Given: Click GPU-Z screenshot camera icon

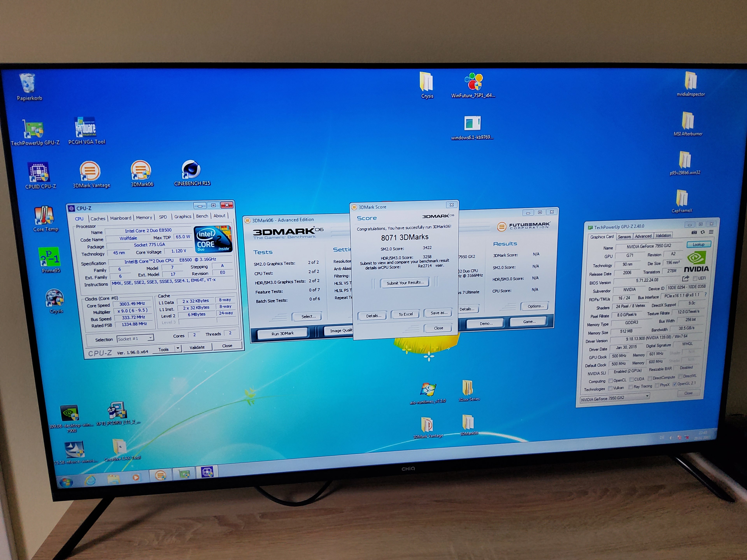Looking at the screenshot, I should [694, 232].
